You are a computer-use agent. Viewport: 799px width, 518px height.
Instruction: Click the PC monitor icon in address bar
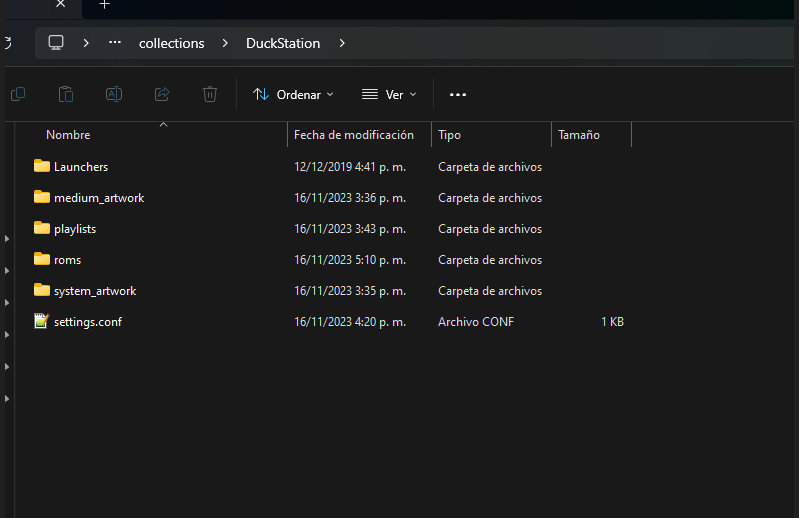(56, 43)
